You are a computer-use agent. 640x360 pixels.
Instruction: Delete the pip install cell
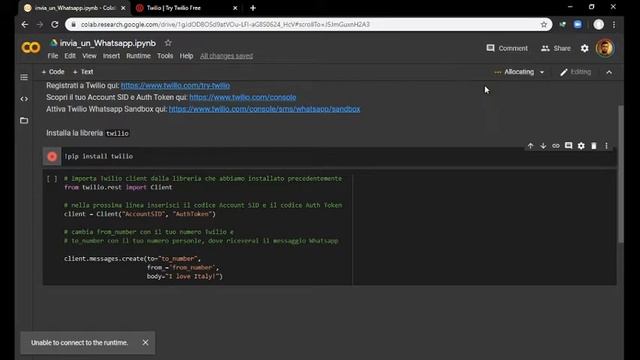[593, 146]
